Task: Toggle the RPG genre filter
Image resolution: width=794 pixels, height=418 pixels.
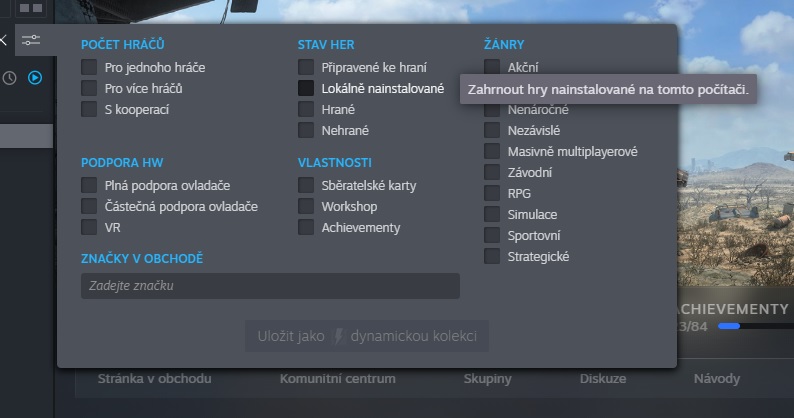Action: point(492,193)
